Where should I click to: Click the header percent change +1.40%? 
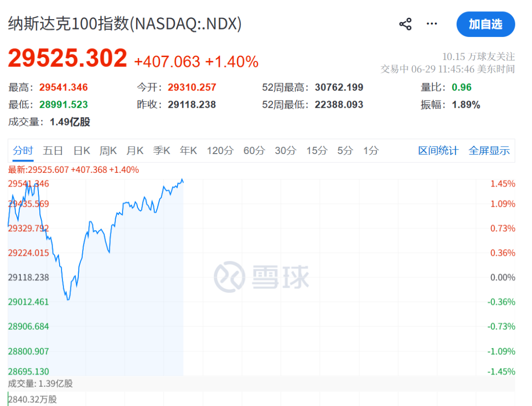[x=232, y=62]
